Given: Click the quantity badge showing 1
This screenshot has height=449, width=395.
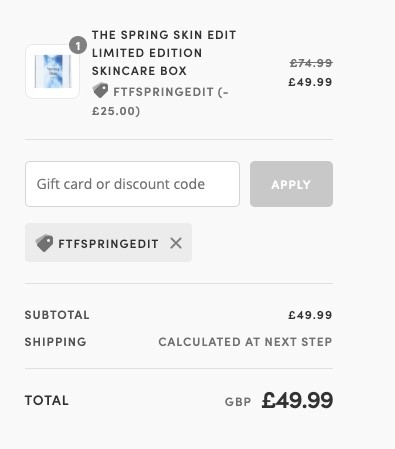Looking at the screenshot, I should (78, 45).
